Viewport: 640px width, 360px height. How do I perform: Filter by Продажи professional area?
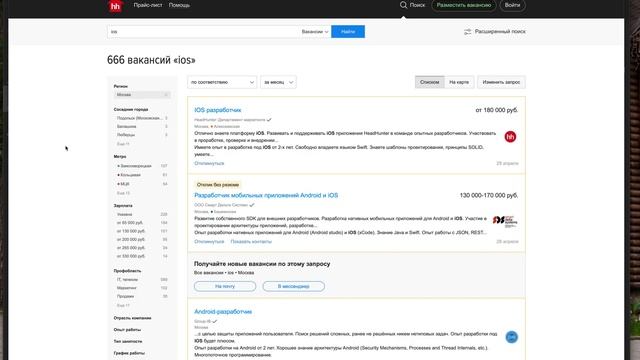tap(125, 296)
